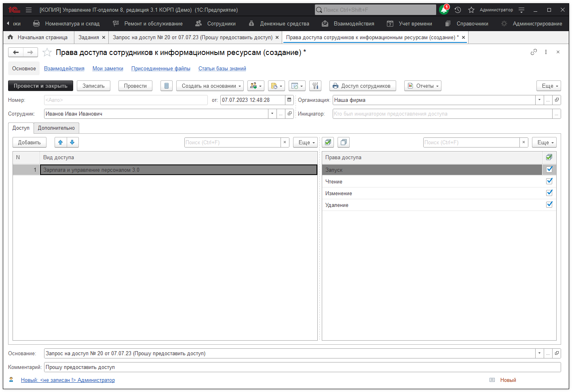The width and height of the screenshot is (572, 392).
Task: Open the service settings lines icon
Action: [521, 10]
